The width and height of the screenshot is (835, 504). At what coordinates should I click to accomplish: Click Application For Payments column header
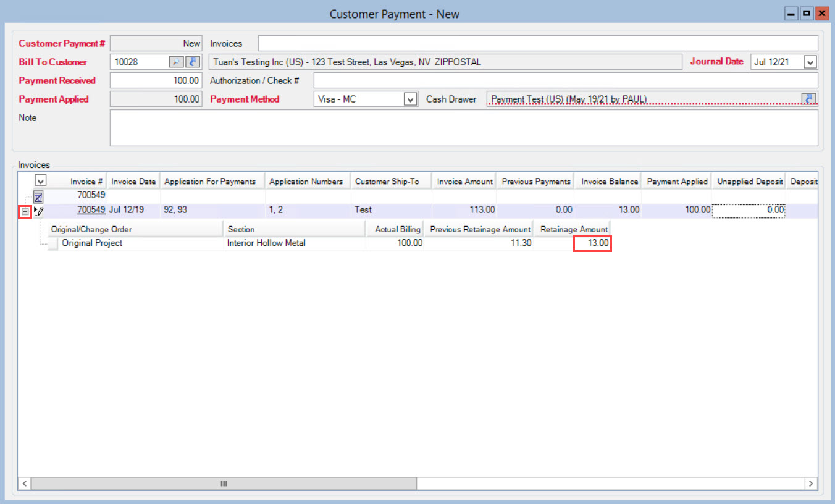click(212, 182)
